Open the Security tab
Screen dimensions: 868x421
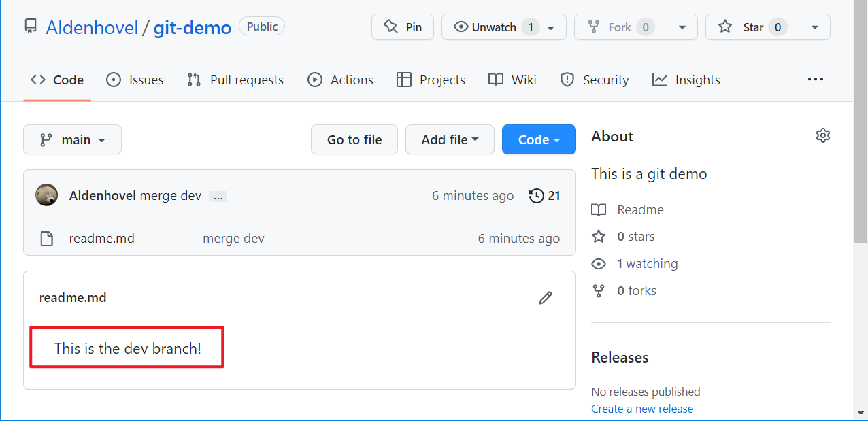595,80
